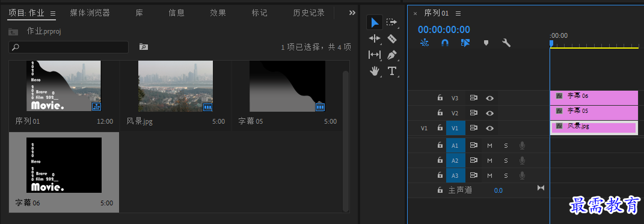The width and height of the screenshot is (644, 224).
Task: Mute audio track A1
Action: pos(489,145)
